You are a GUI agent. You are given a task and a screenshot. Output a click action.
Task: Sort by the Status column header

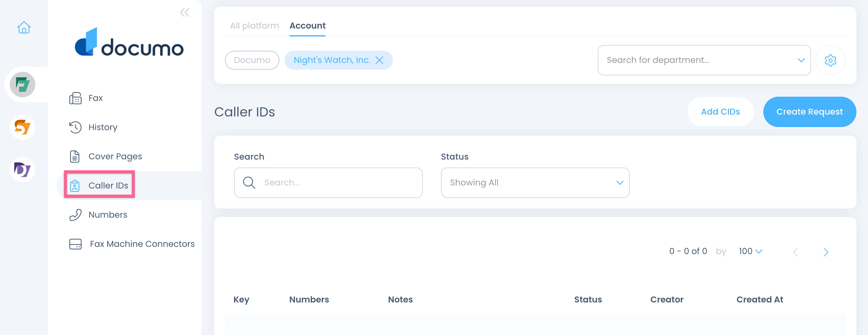(x=588, y=299)
